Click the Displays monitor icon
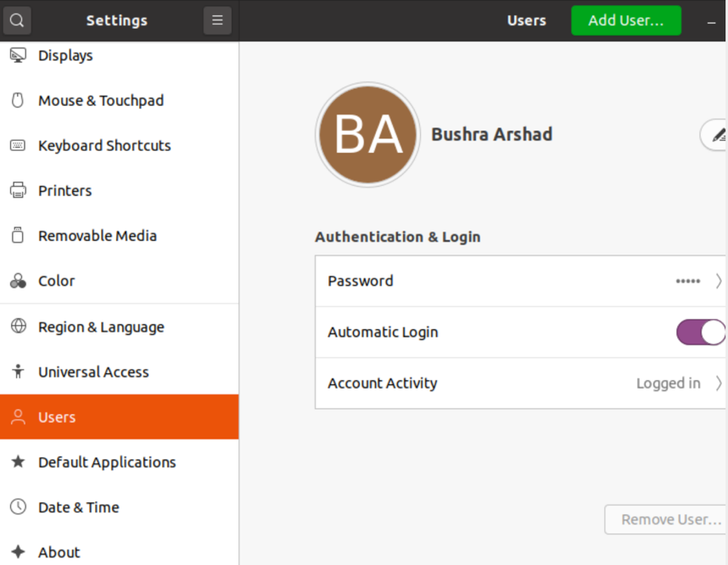This screenshot has width=728, height=565. pyautogui.click(x=17, y=56)
